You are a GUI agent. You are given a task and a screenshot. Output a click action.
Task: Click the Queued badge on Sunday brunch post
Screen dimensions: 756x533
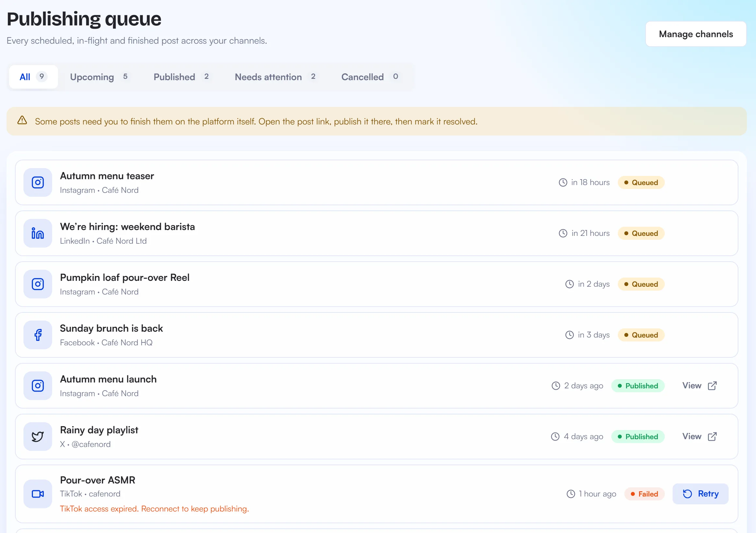[641, 335]
